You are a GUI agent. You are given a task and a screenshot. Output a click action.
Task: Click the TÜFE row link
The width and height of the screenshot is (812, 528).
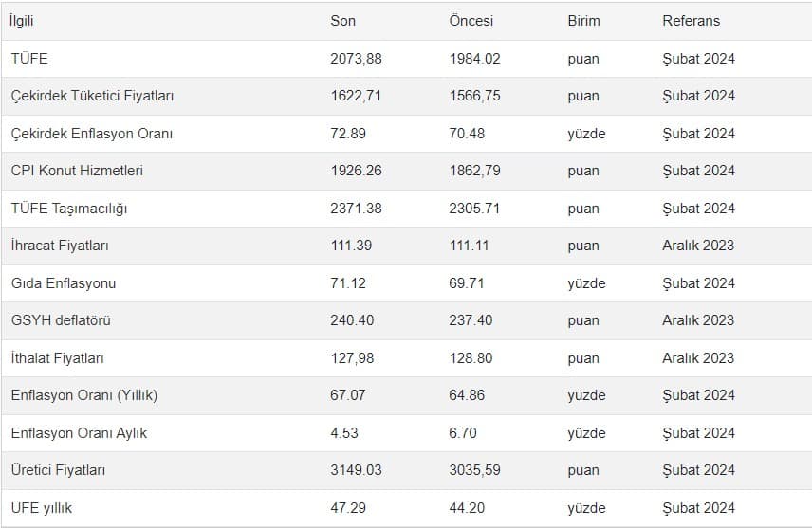tap(29, 59)
